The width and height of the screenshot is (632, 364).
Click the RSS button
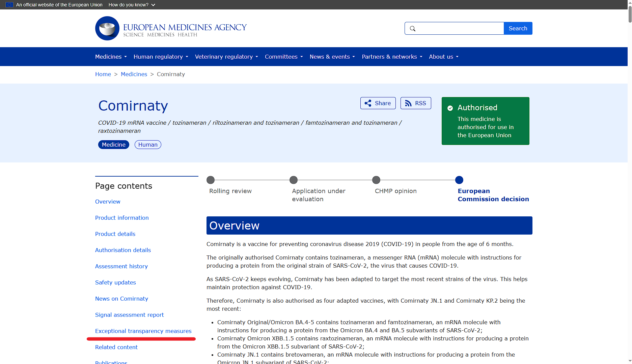[x=416, y=103]
